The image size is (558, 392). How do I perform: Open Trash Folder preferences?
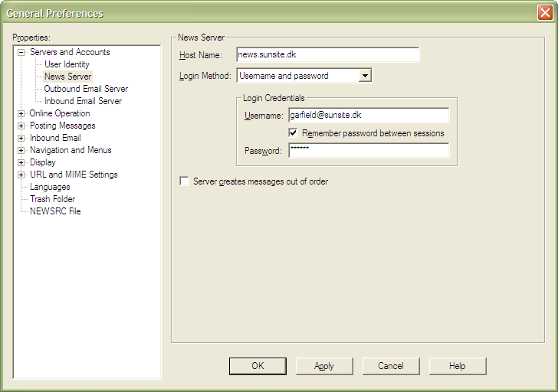click(52, 199)
